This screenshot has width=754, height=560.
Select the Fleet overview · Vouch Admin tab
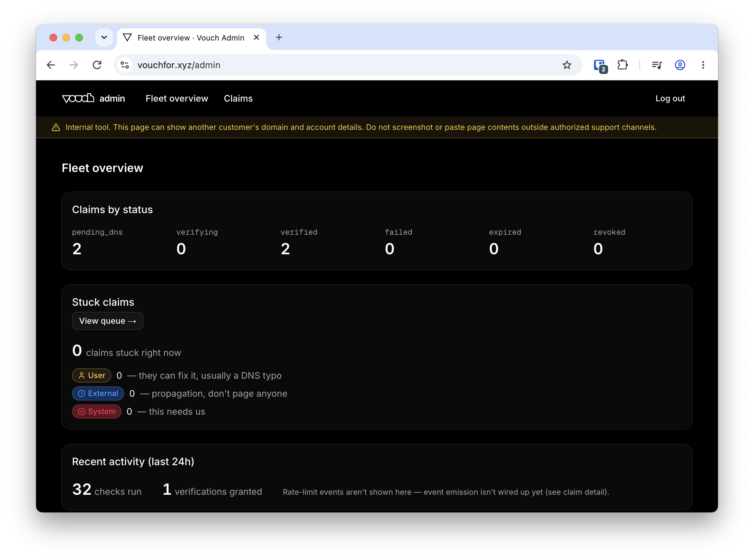pos(191,38)
